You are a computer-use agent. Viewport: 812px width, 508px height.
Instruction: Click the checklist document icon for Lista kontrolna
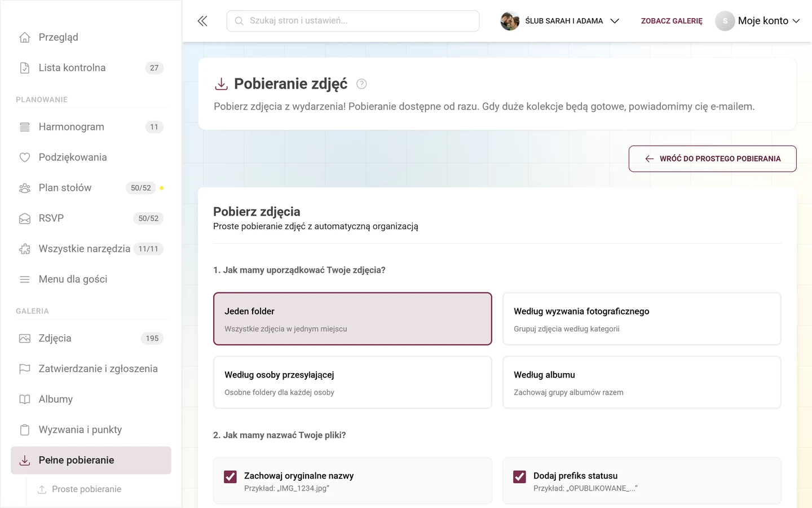coord(25,68)
